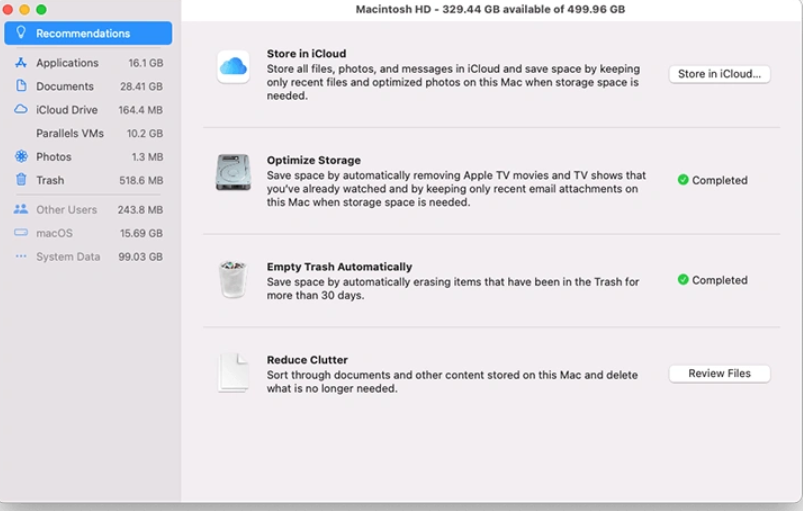
Task: Click the iCloud Drive cloud icon
Action: coord(21,109)
